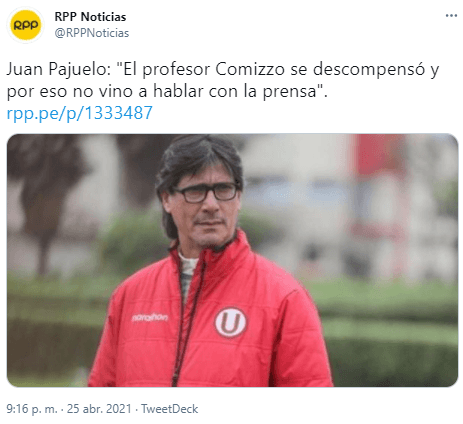The image size is (463, 424).
Task: Click the blurred red banner in the photo background
Action: pyautogui.click(x=379, y=154)
